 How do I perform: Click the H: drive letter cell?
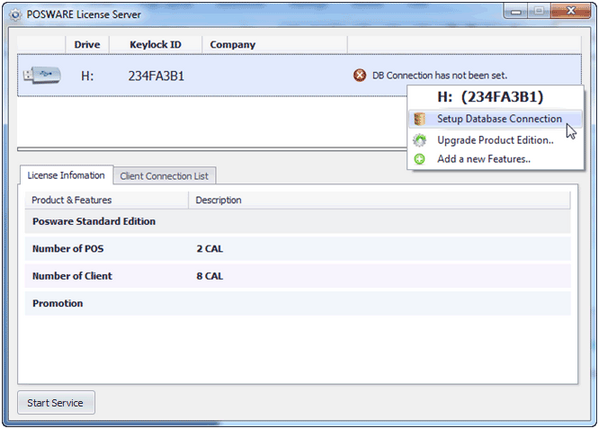pyautogui.click(x=87, y=76)
